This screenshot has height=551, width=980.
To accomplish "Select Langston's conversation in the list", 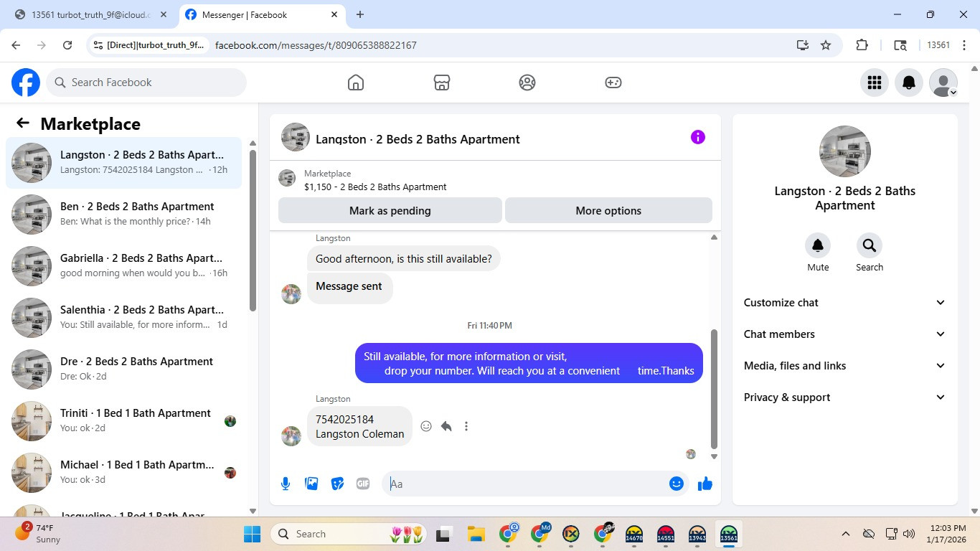I will [123, 162].
